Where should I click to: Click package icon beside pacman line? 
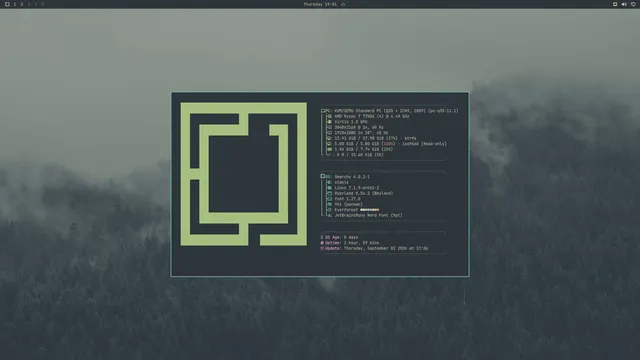[329, 204]
